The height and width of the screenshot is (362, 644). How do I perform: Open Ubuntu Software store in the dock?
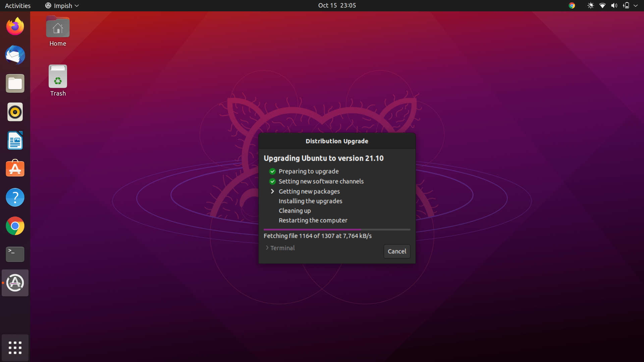coord(15,169)
